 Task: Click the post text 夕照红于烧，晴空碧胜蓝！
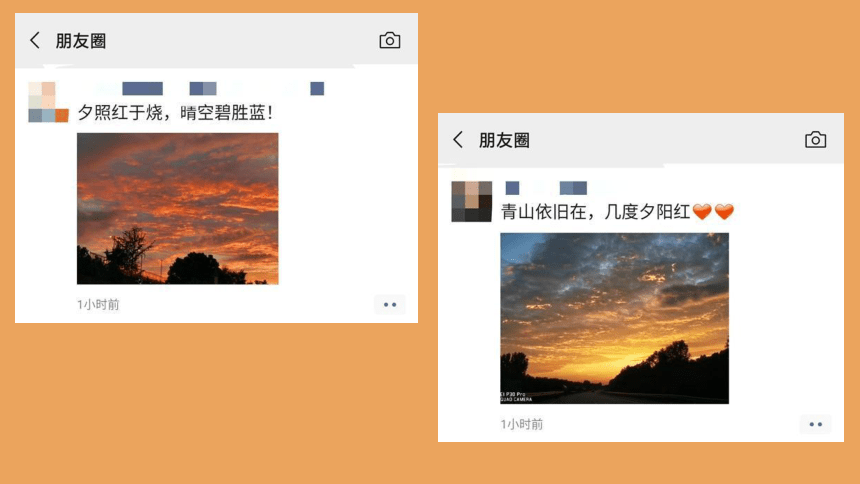click(x=176, y=112)
